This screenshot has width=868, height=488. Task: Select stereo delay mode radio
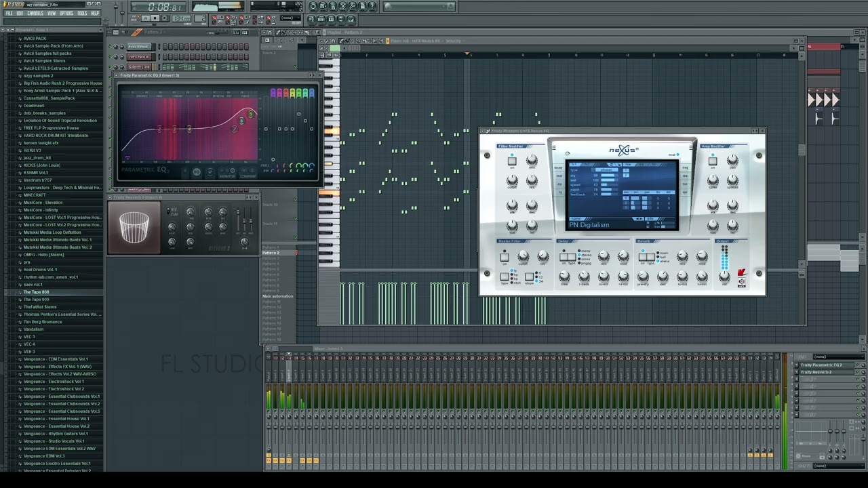(579, 255)
